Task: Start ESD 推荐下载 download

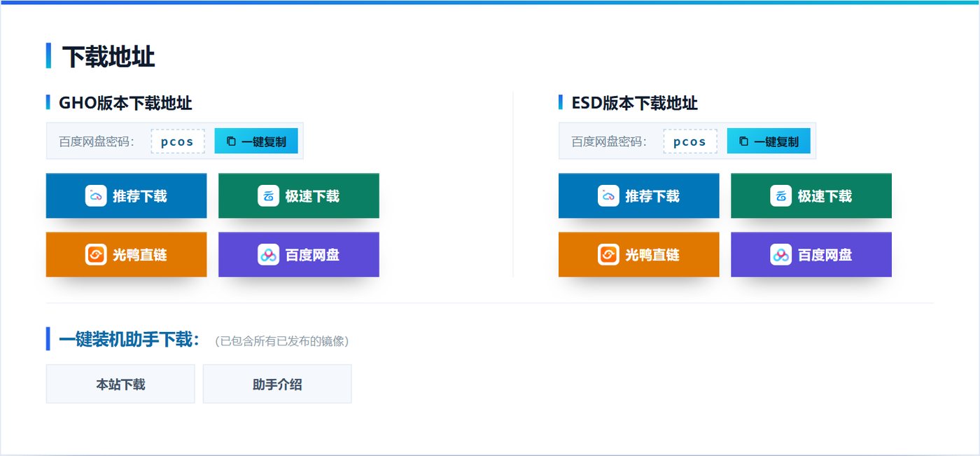Action: (x=638, y=196)
